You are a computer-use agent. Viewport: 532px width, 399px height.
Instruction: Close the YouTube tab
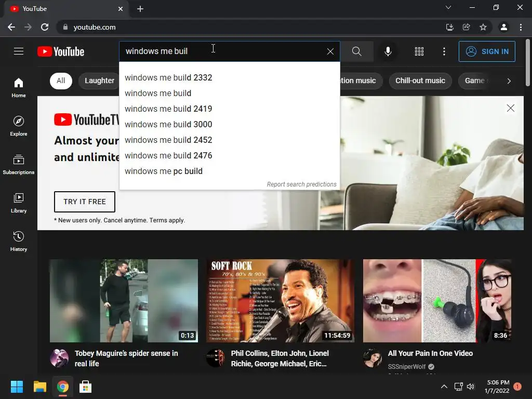tap(121, 9)
